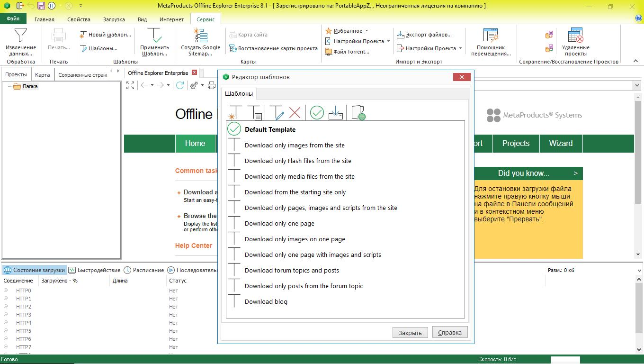This screenshot has width=644, height=364.
Task: Click the Закрыть button
Action: point(410,333)
